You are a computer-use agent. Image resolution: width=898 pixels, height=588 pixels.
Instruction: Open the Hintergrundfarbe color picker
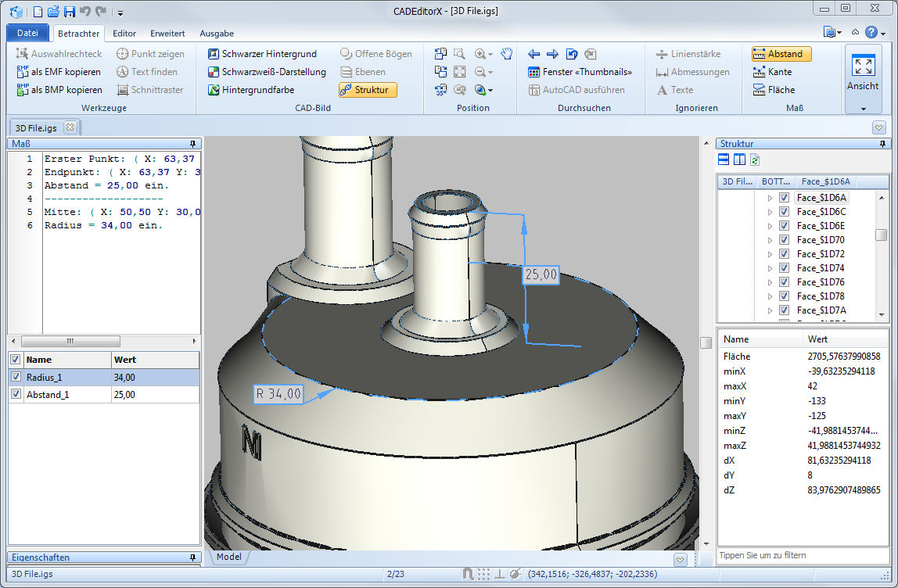(x=250, y=90)
